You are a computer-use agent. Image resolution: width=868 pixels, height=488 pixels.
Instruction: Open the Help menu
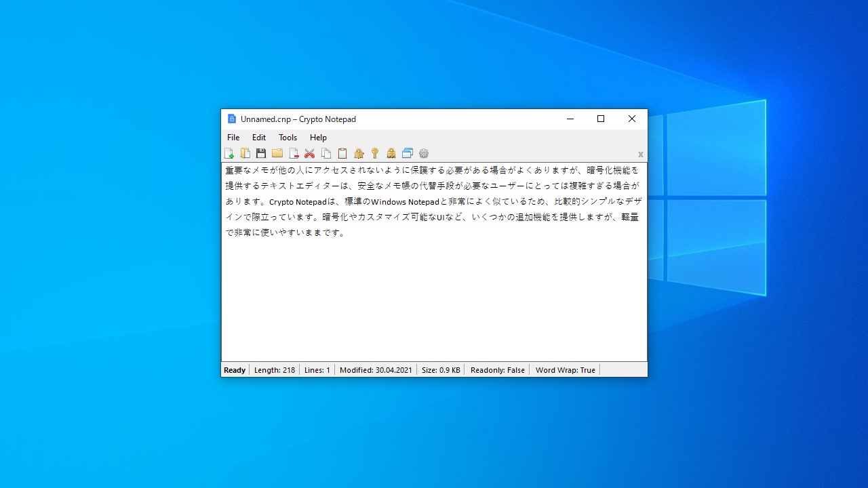[x=318, y=138]
